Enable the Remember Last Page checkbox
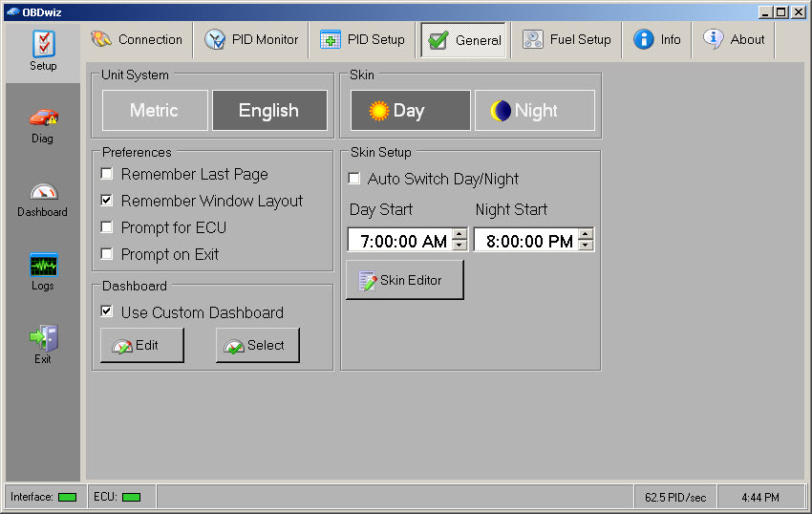812x514 pixels. point(107,174)
